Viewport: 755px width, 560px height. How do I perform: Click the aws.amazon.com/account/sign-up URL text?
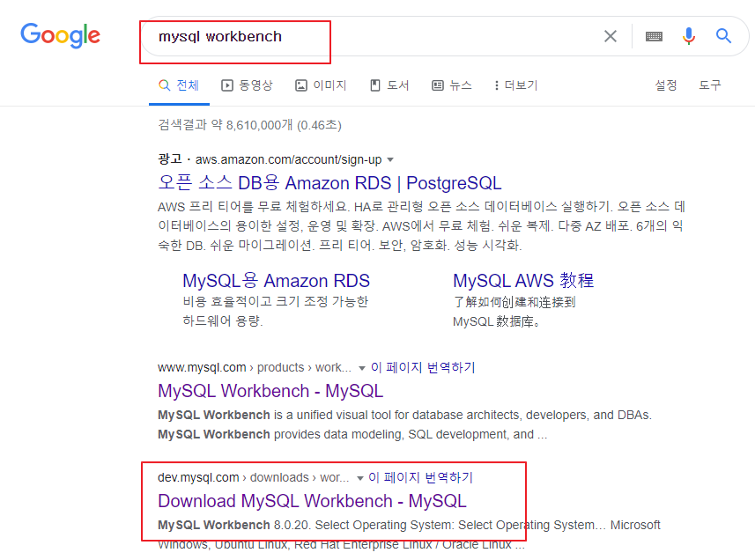pyautogui.click(x=288, y=159)
